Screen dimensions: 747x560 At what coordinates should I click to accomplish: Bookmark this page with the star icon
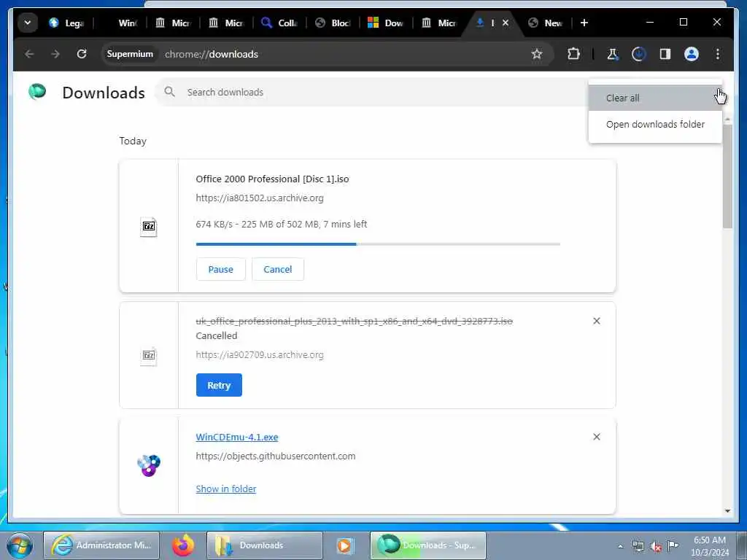click(x=537, y=54)
